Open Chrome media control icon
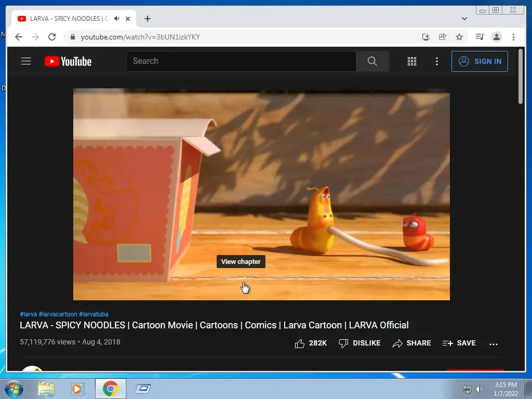 (x=480, y=37)
